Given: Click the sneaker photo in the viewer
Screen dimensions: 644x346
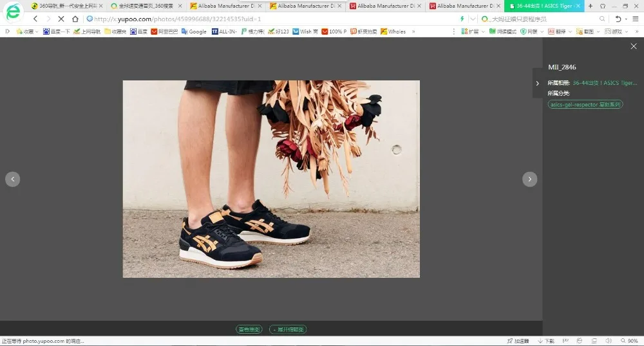Looking at the screenshot, I should tap(271, 179).
